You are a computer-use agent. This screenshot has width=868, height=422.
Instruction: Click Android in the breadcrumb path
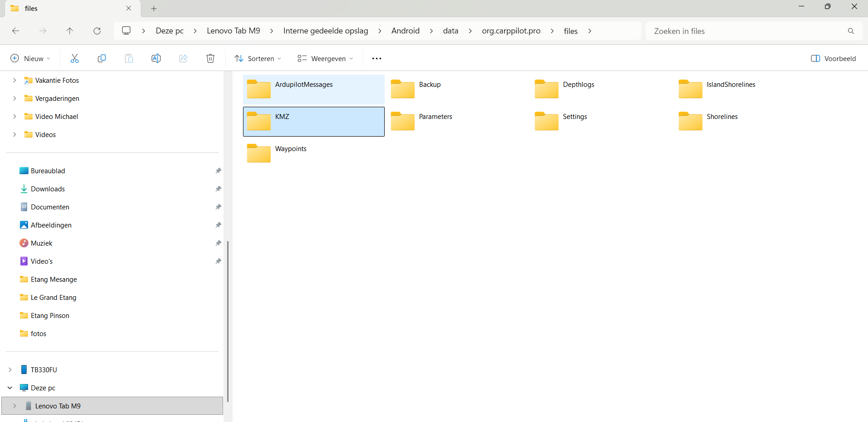(405, 31)
